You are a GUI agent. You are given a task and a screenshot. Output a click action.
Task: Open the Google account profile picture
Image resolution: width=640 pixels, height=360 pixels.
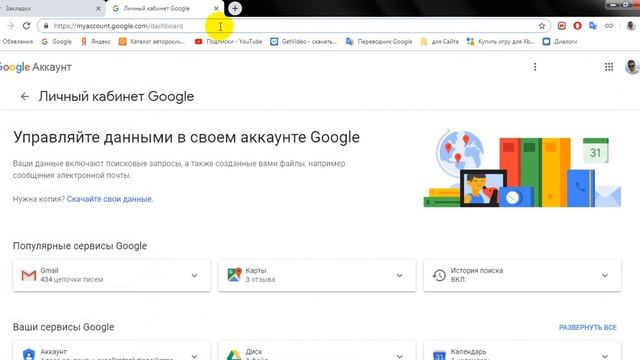tap(632, 67)
